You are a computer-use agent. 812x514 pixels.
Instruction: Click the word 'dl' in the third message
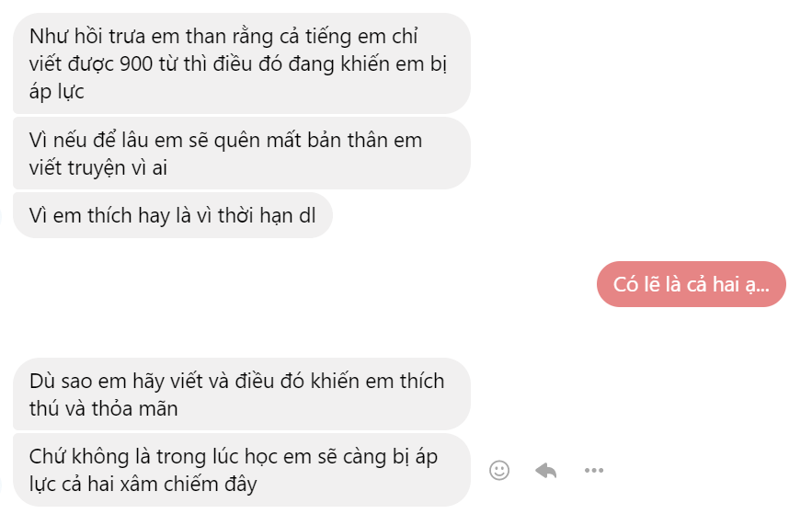click(x=308, y=216)
